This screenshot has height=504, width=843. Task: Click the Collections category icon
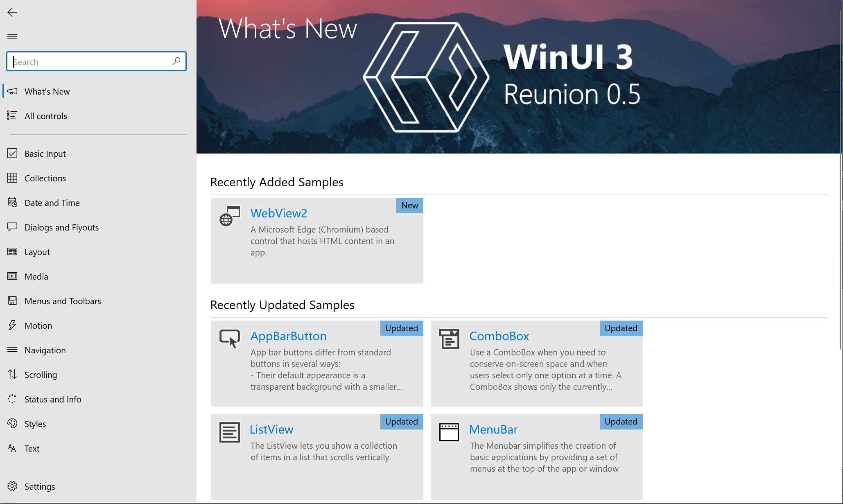tap(11, 178)
